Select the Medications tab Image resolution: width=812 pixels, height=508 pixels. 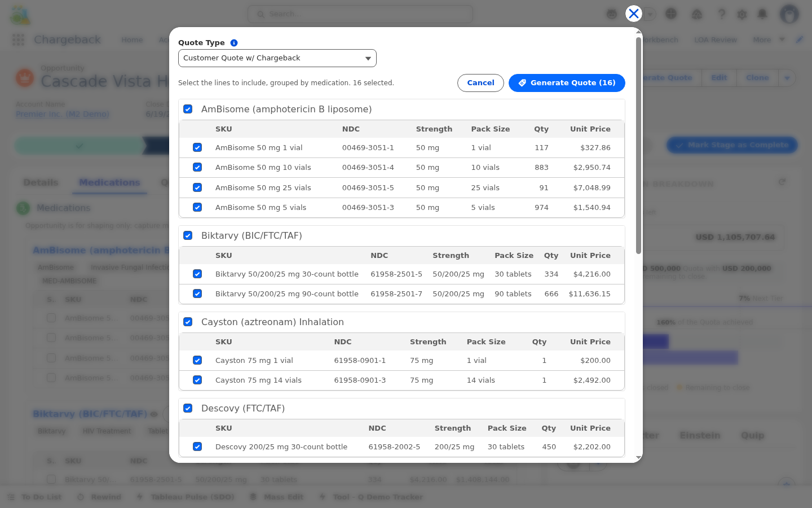coord(109,182)
